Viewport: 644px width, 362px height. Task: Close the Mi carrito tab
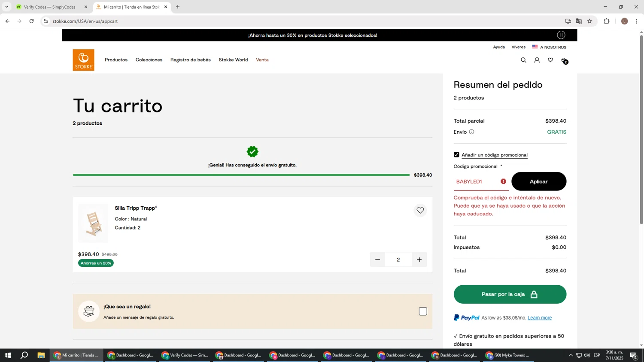[166, 7]
